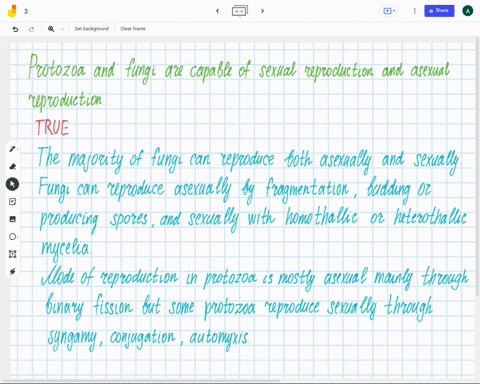480x384 pixels.
Task: Click the horizontal scrollbar at the bottom
Action: (140, 380)
